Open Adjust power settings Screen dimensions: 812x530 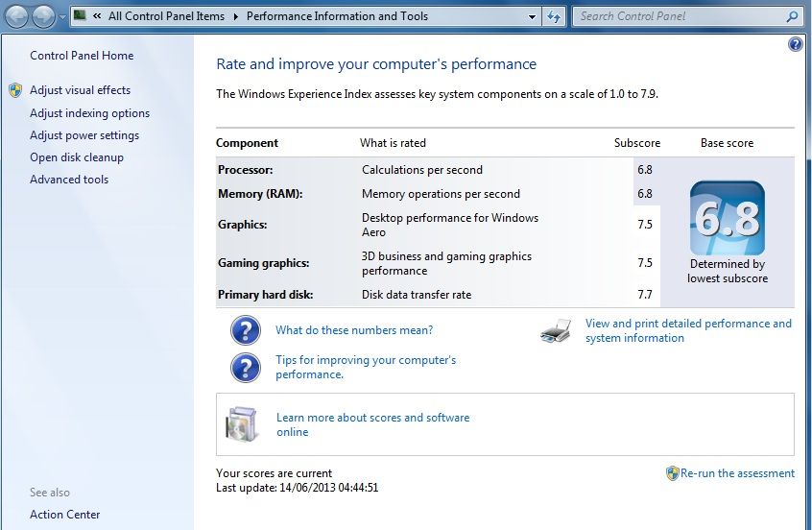point(84,135)
